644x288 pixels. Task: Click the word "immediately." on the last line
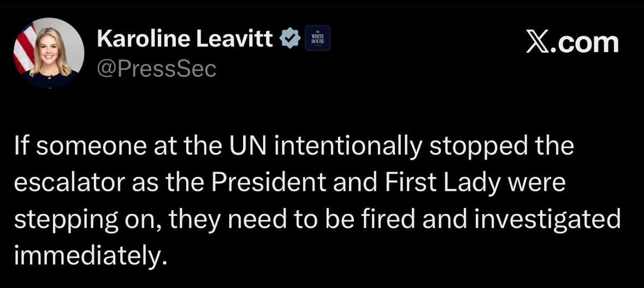(x=89, y=254)
